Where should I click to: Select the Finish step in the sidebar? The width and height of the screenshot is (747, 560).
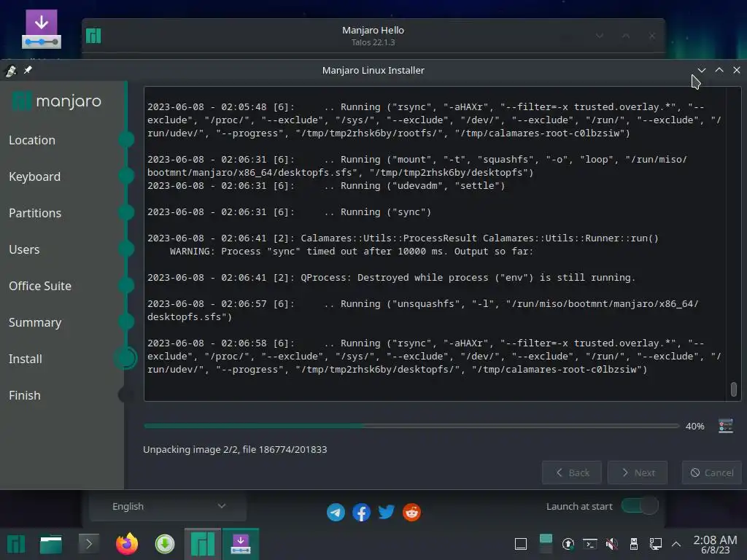(x=24, y=395)
